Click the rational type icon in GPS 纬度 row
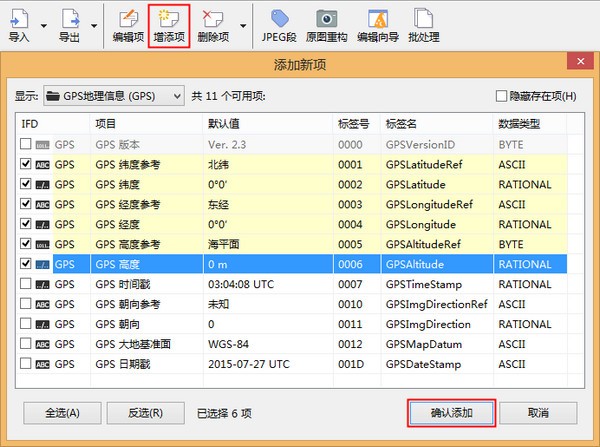 [42, 185]
